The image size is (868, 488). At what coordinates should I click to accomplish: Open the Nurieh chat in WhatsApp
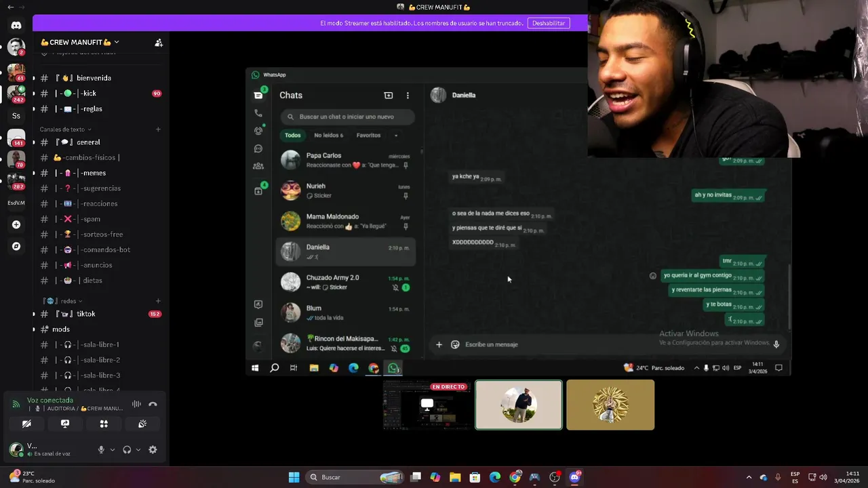tap(346, 190)
